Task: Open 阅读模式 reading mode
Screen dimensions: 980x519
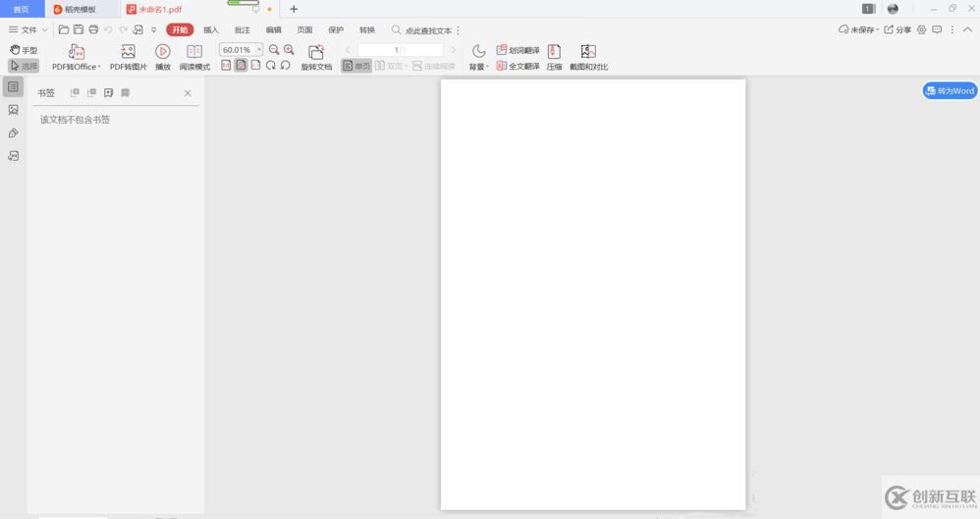Action: pyautogui.click(x=194, y=52)
